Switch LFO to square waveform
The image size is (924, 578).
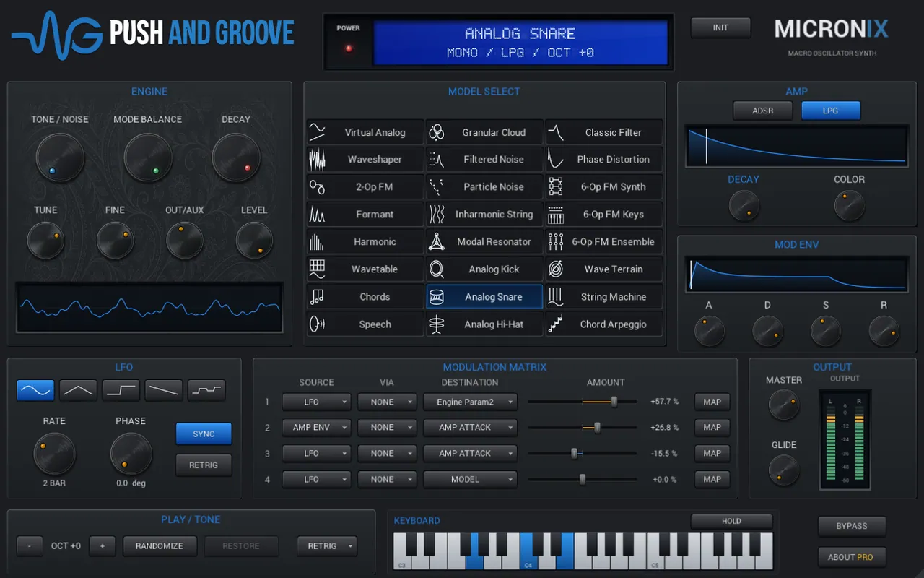point(121,390)
